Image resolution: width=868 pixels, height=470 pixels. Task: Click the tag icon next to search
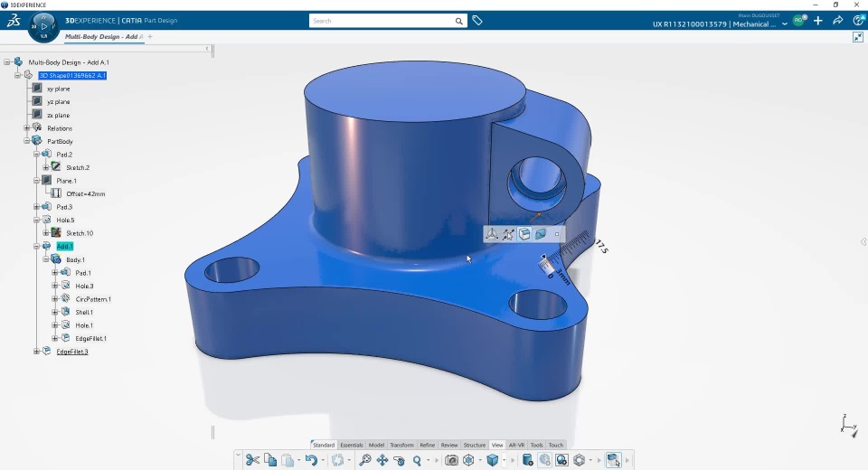(x=477, y=21)
